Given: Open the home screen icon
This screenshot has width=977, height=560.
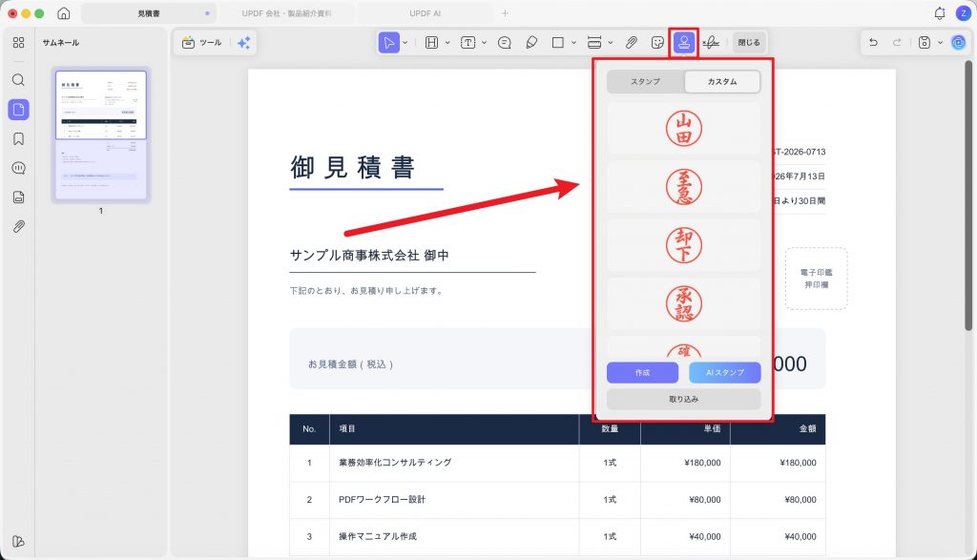Looking at the screenshot, I should pyautogui.click(x=64, y=13).
